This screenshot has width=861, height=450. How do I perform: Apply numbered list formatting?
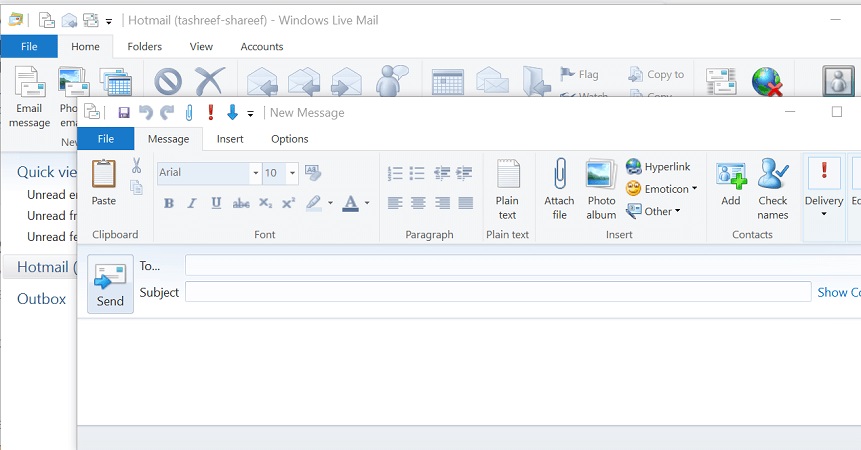(x=395, y=173)
